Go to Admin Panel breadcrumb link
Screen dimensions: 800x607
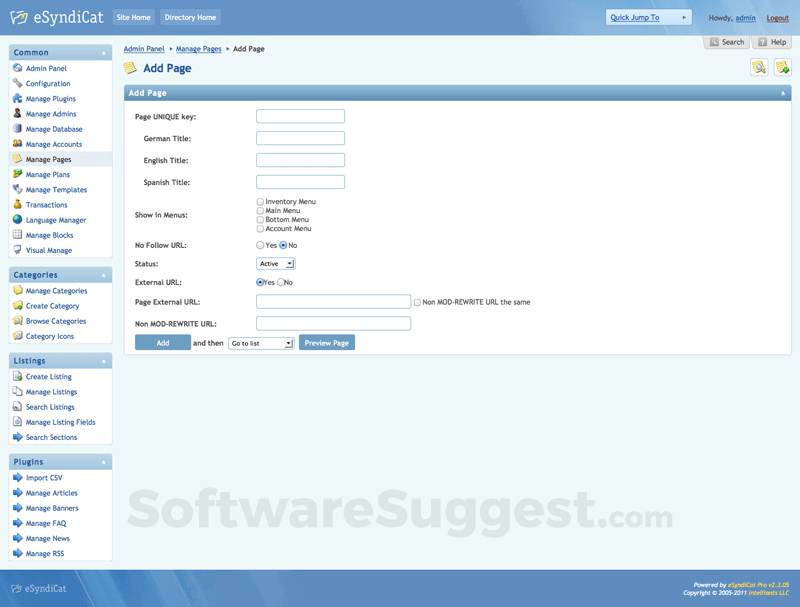tap(144, 49)
